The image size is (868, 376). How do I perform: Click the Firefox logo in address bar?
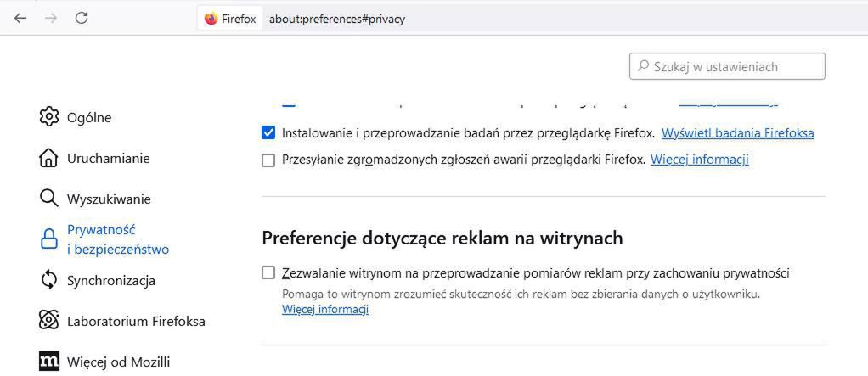point(211,19)
